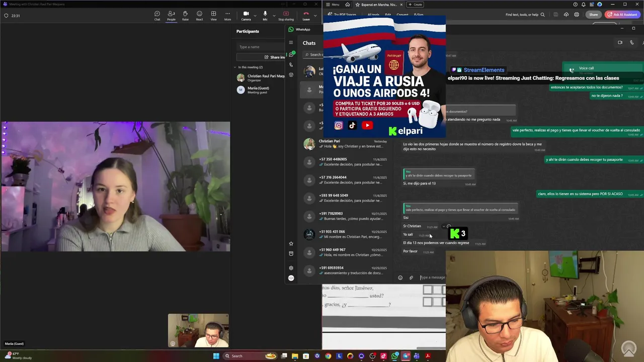Open the Acrobat apps grid icon
The width and height of the screenshot is (644, 362).
pyautogui.click(x=592, y=5)
